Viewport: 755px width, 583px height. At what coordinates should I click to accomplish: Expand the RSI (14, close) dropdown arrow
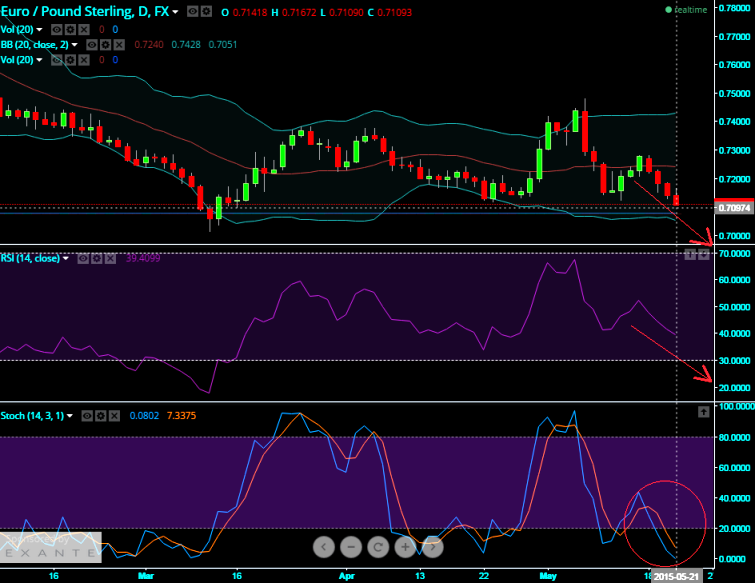[x=66, y=259]
